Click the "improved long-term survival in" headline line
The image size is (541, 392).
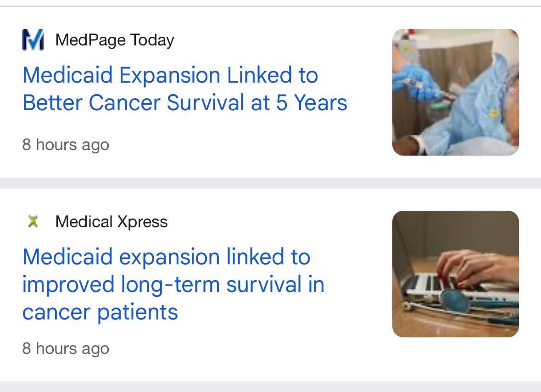click(x=173, y=285)
